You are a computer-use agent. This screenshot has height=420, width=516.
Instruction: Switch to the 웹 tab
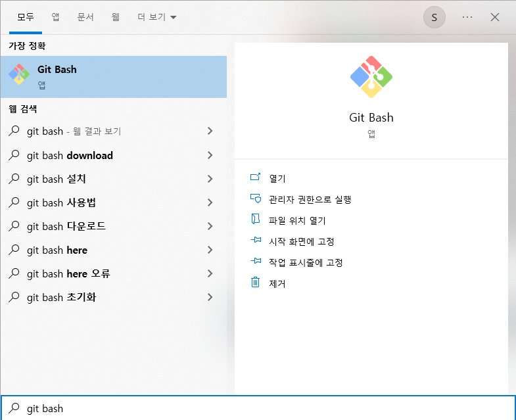coord(115,17)
